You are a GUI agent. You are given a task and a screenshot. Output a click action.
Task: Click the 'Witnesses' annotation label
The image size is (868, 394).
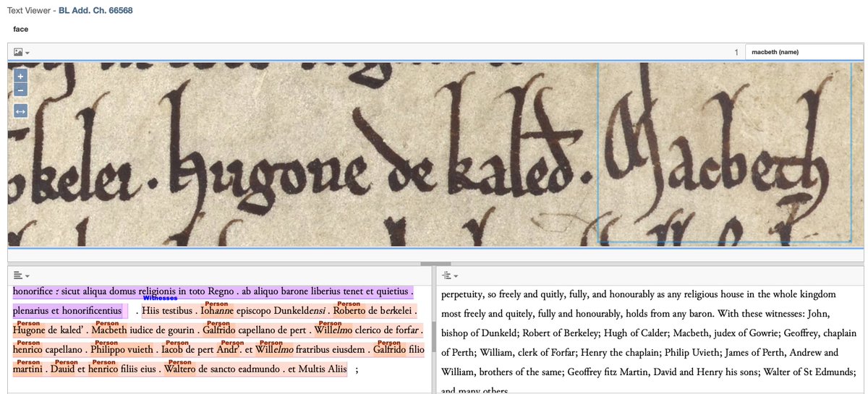(x=160, y=298)
